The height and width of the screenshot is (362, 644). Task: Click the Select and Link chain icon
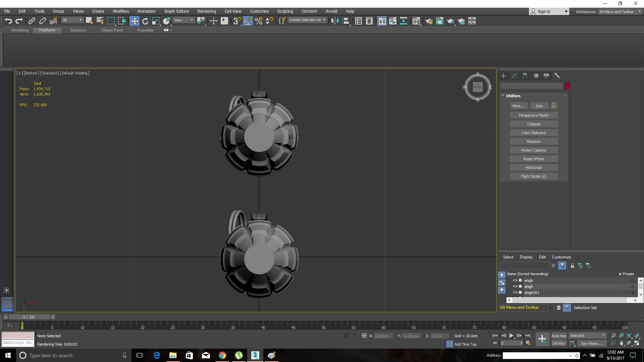tap(32, 21)
